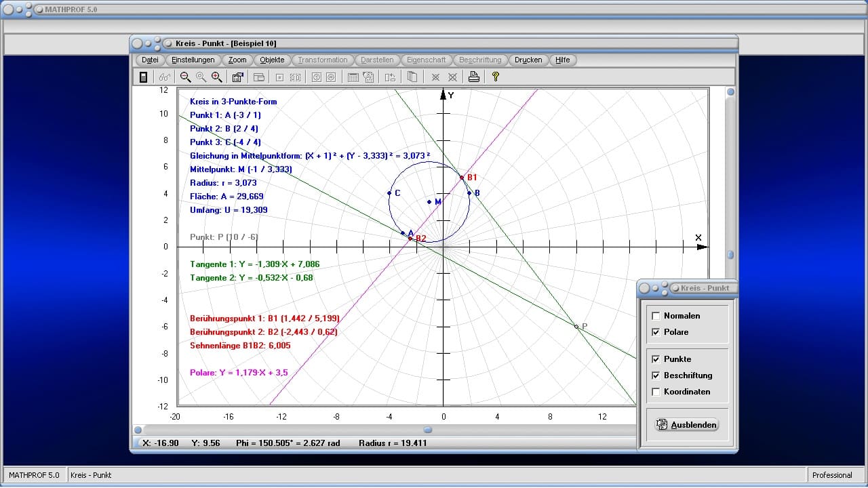The image size is (868, 488).
Task: Click the greyed Beschriftung menu item
Action: click(480, 60)
